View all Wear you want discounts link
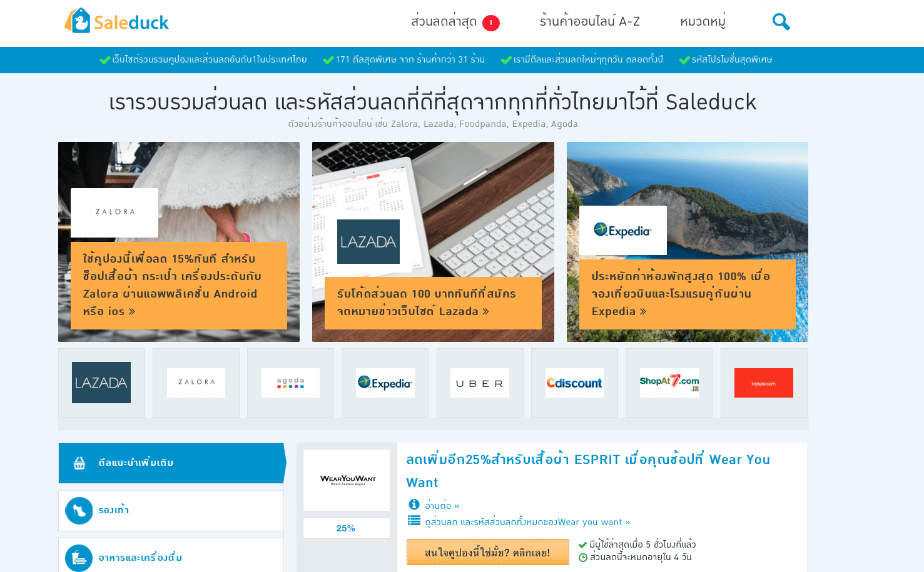Screen dimensions: 924x572 point(527,522)
